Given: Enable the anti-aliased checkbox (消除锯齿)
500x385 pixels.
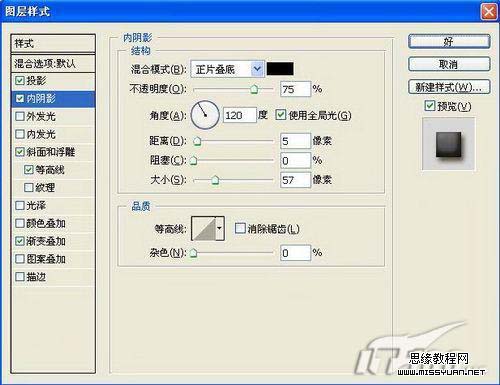Looking at the screenshot, I should (240, 228).
